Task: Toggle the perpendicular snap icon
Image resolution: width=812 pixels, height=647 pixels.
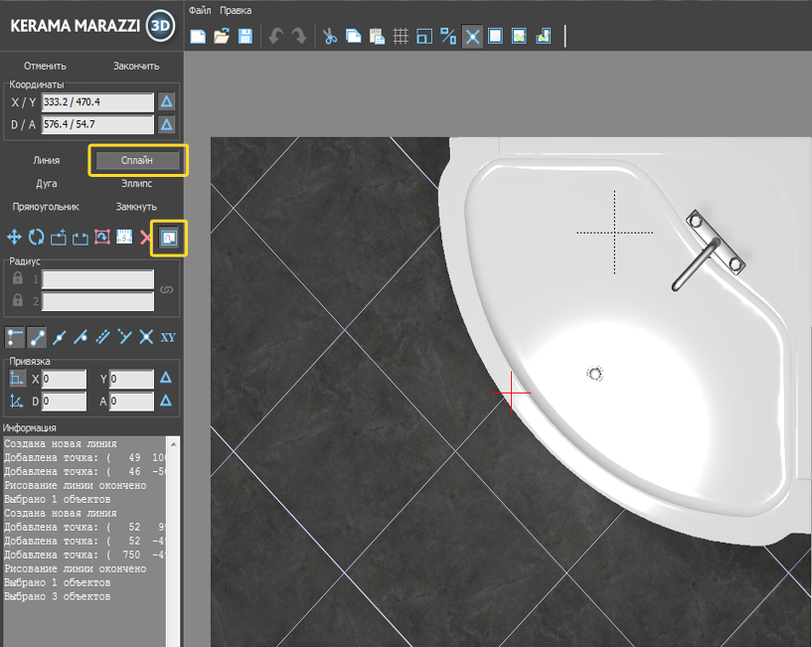Action: [x=124, y=337]
